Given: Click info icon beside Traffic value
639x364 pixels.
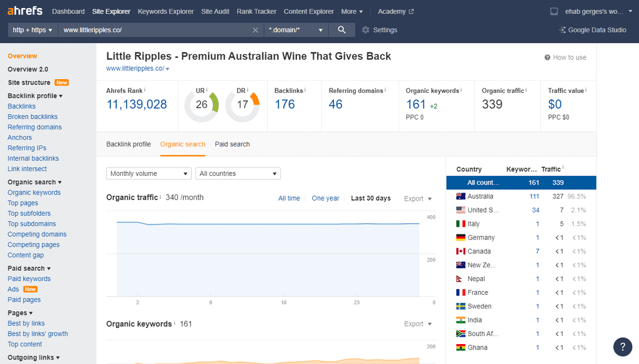Looking at the screenshot, I should (585, 90).
